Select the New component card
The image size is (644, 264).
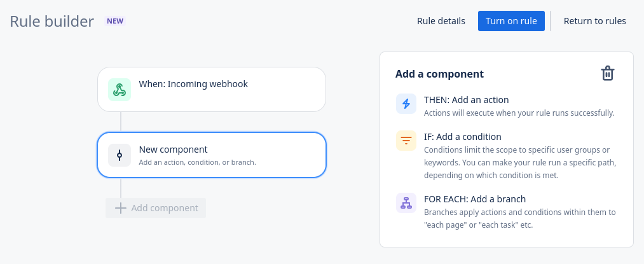tap(211, 155)
